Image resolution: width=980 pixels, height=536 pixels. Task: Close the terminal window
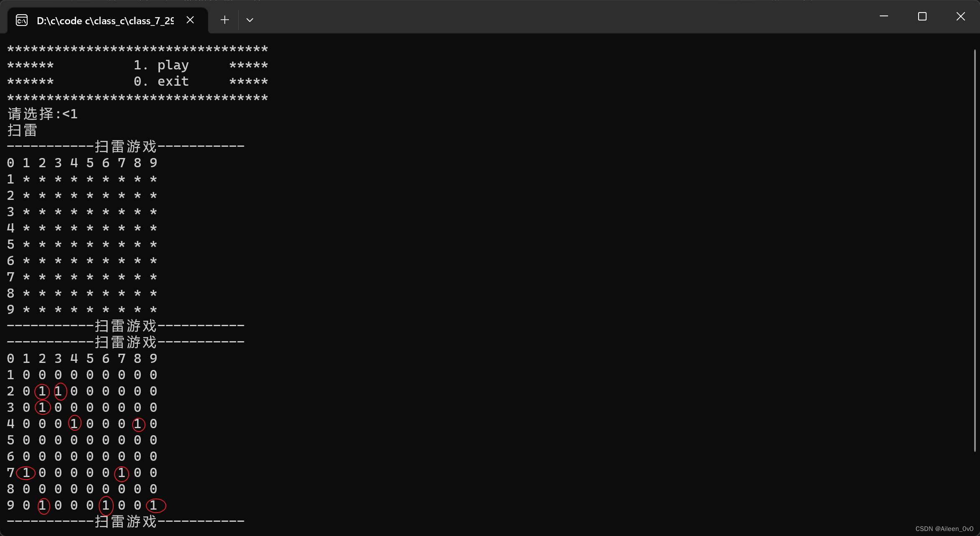tap(961, 16)
